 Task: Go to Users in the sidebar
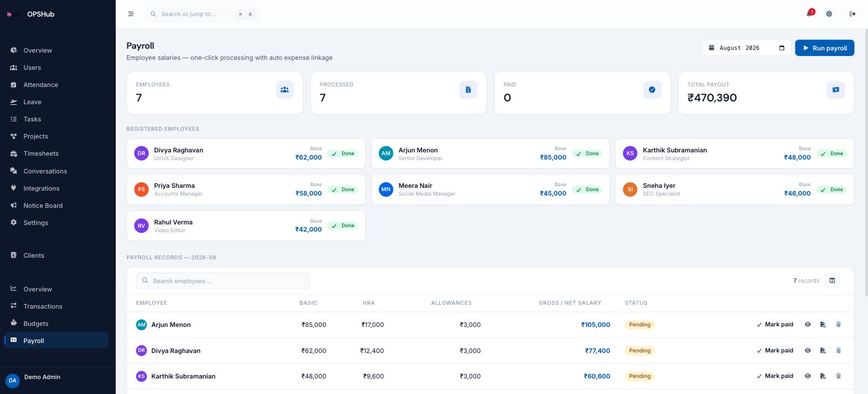pos(56,68)
